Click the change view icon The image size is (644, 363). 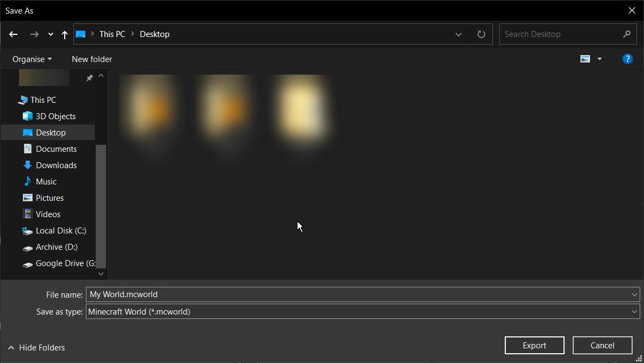[x=585, y=59]
